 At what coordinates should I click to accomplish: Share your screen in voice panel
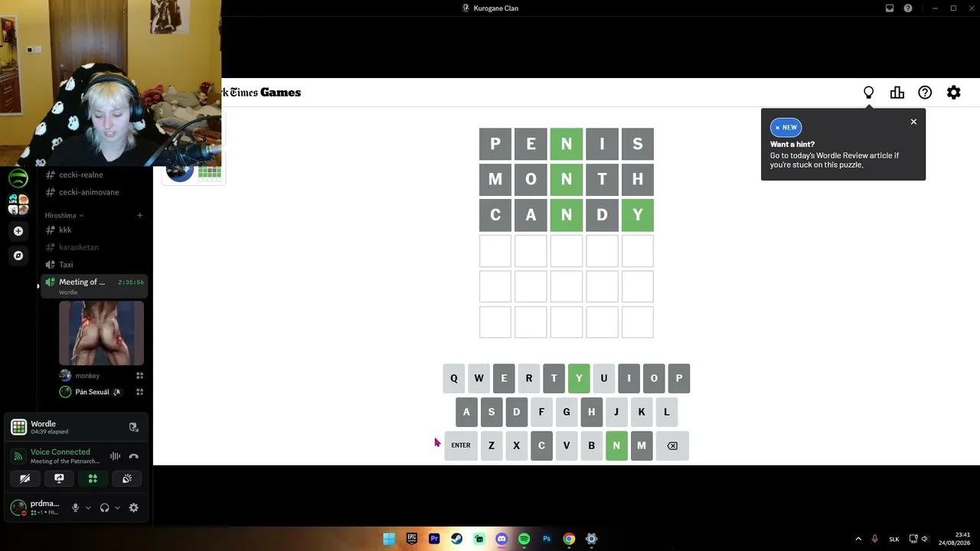click(59, 479)
